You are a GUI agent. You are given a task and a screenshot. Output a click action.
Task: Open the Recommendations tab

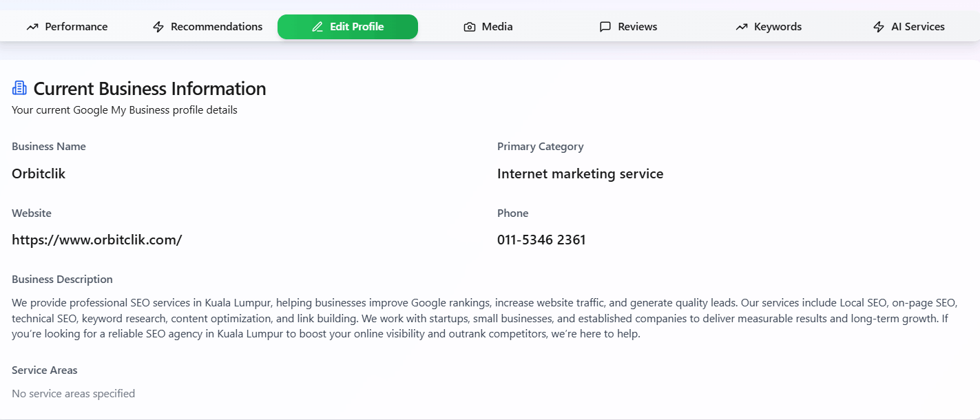(216, 27)
